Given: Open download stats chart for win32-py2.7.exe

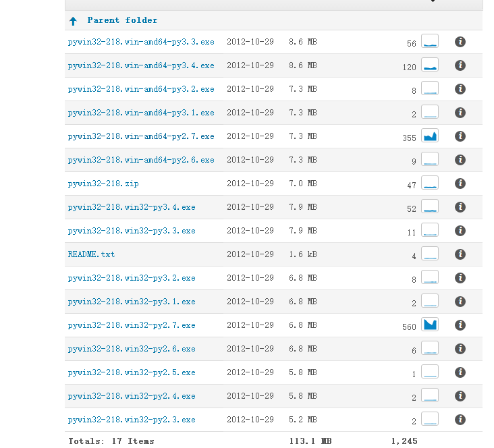Looking at the screenshot, I should [430, 325].
